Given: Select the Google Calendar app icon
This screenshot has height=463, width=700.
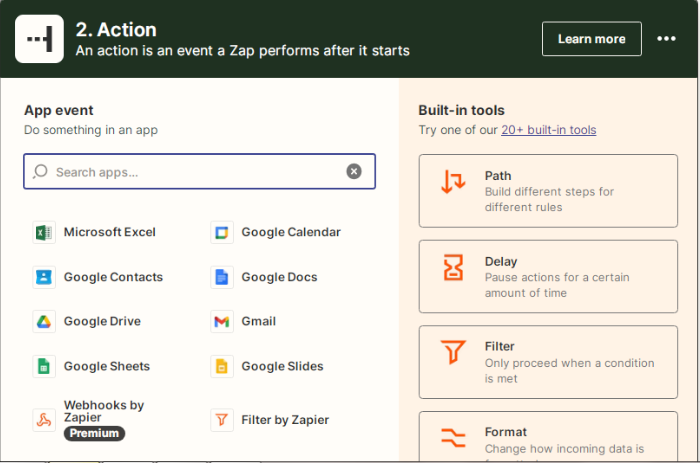Looking at the screenshot, I should point(222,232).
